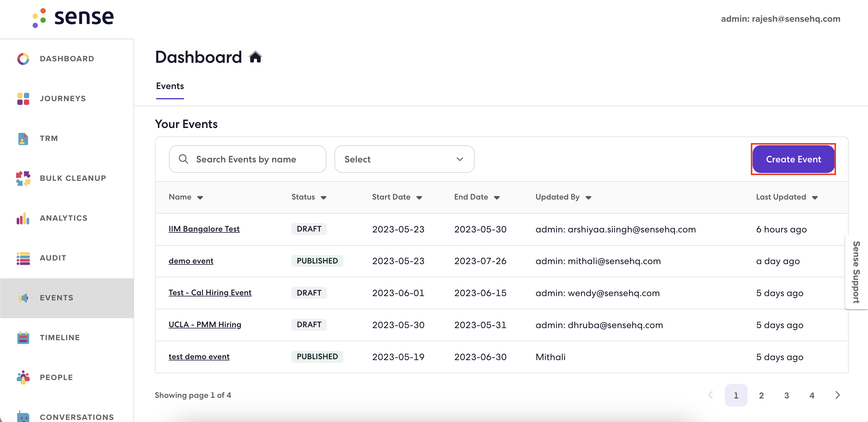868x422 pixels.
Task: Sort by Last Updated column arrow
Action: [x=815, y=198]
